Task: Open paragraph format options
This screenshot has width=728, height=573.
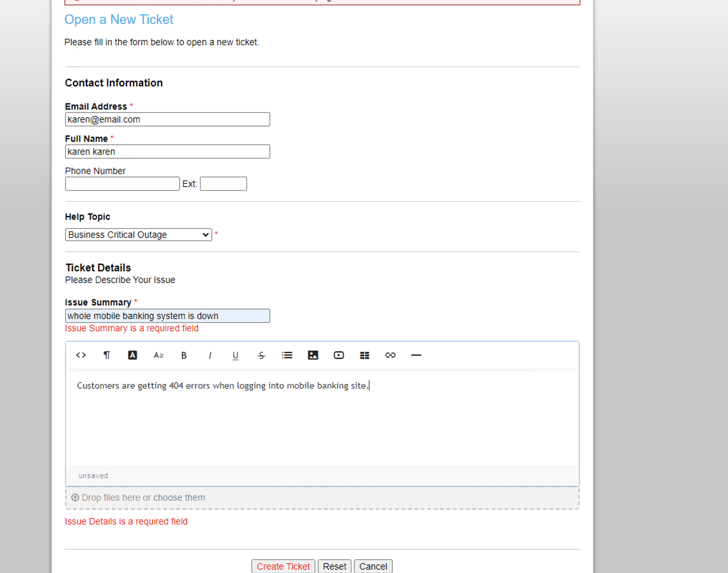Action: pyautogui.click(x=107, y=355)
